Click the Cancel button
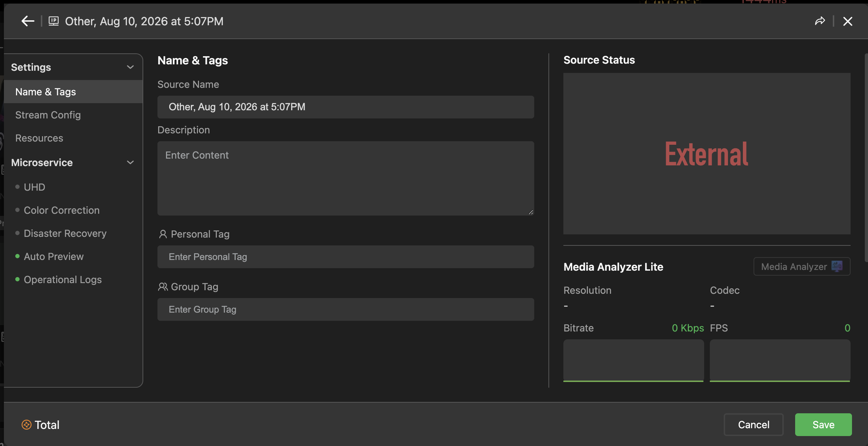The image size is (868, 446). pos(754,425)
